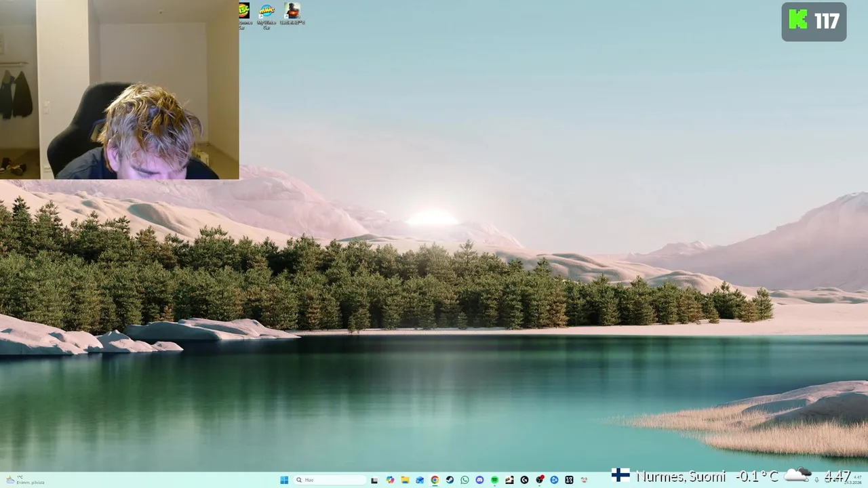Open the black X-logo taskbar app
Viewport: 868px width, 488px height.
click(x=569, y=480)
